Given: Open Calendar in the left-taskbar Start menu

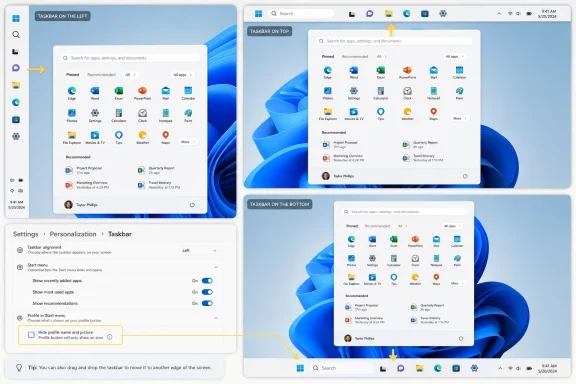Looking at the screenshot, I should tap(188, 93).
